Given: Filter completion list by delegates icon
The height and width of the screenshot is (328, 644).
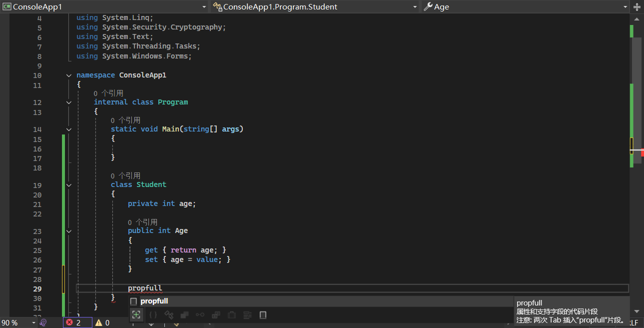Looking at the screenshot, I should (x=216, y=315).
